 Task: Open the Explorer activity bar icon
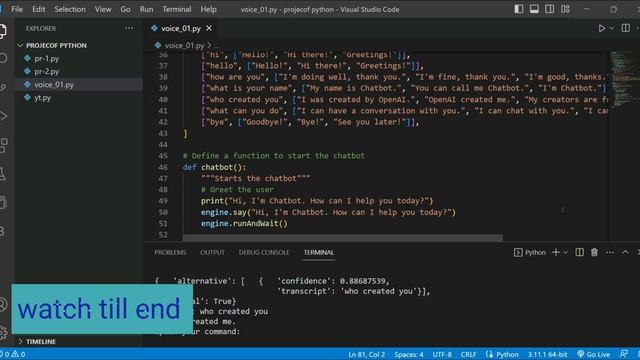coord(2,31)
